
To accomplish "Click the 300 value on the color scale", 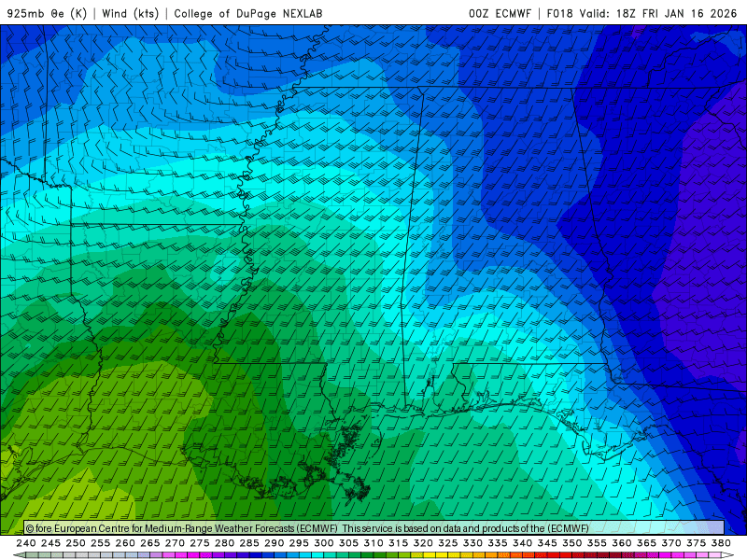I will pyautogui.click(x=324, y=543).
